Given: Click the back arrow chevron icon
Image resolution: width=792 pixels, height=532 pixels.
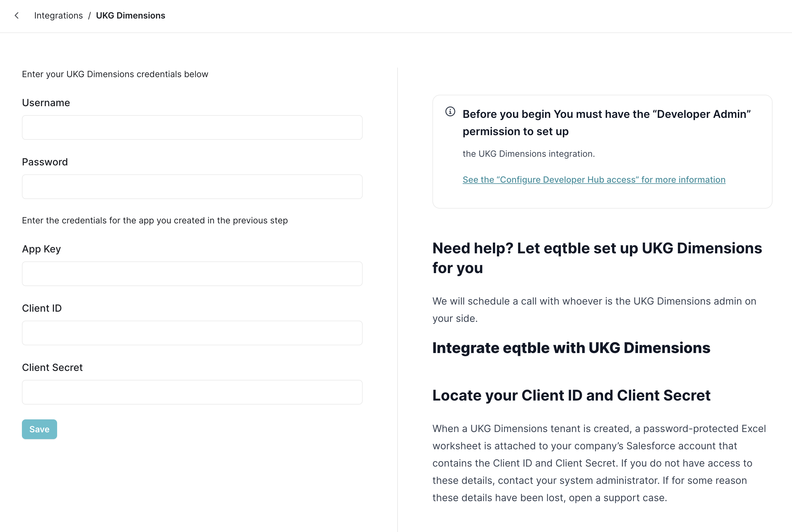Looking at the screenshot, I should coord(16,16).
